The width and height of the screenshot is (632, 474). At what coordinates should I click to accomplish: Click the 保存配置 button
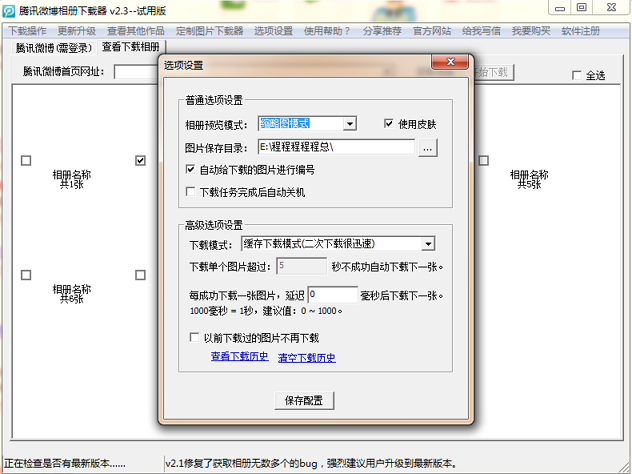tap(304, 400)
